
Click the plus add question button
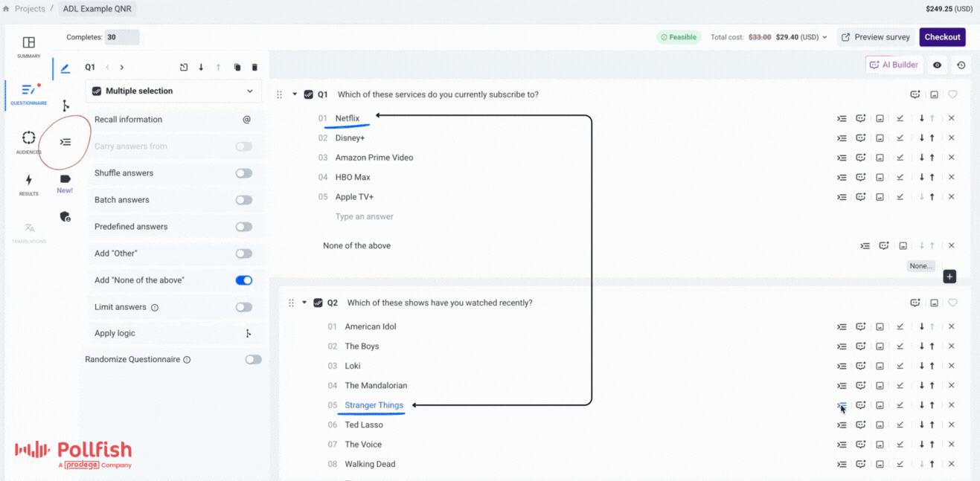(x=949, y=277)
